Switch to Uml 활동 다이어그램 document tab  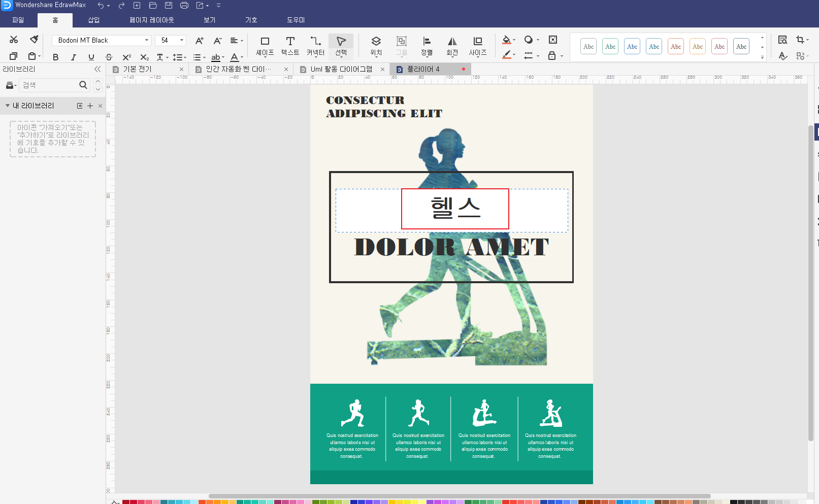341,69
